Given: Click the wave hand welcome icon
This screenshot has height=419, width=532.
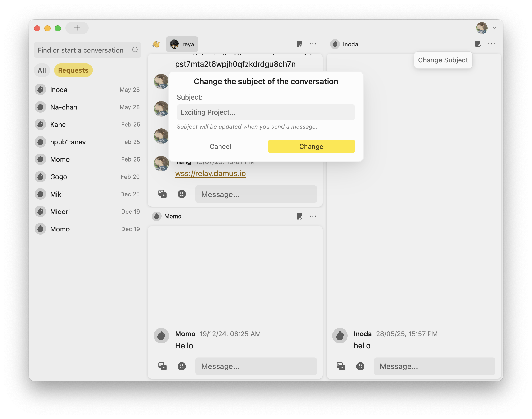Looking at the screenshot, I should point(156,44).
